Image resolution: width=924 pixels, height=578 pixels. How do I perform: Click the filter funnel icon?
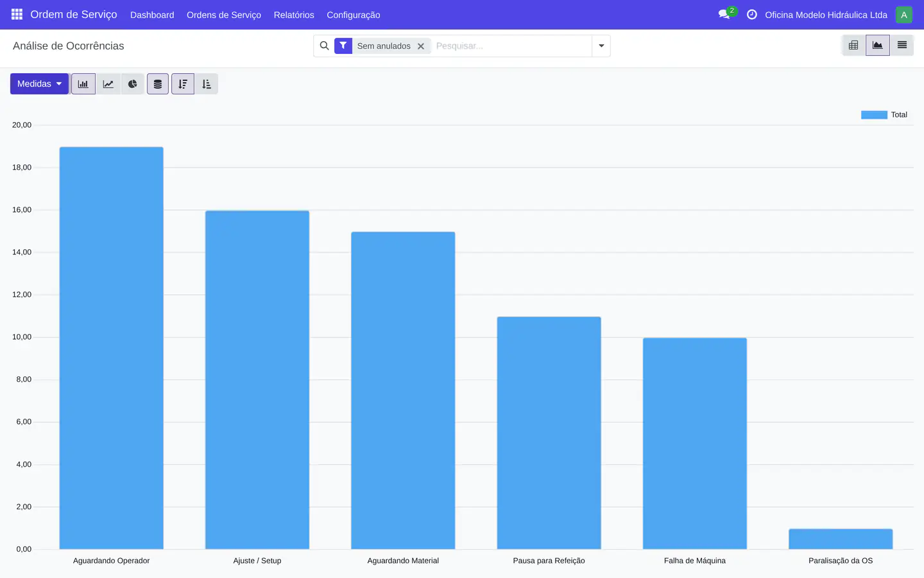pos(343,46)
